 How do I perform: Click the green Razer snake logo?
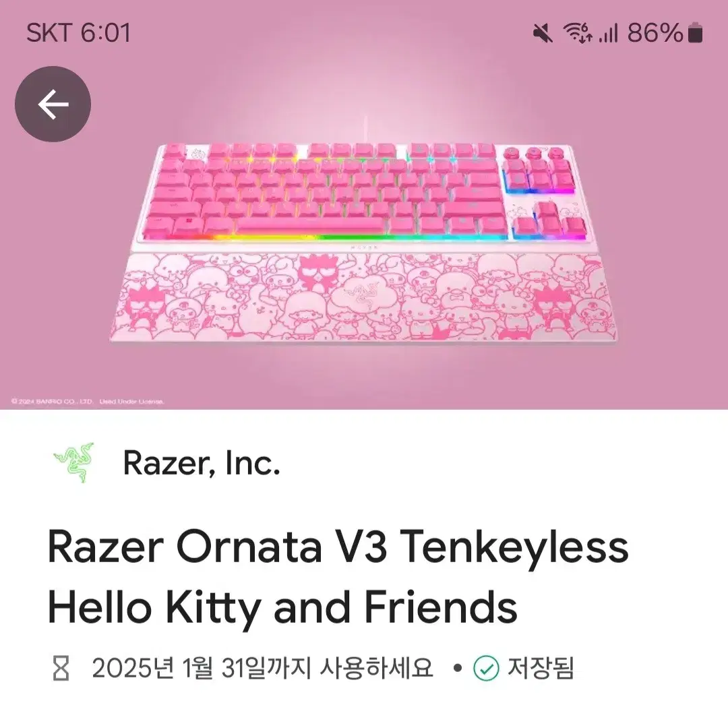coord(74,462)
